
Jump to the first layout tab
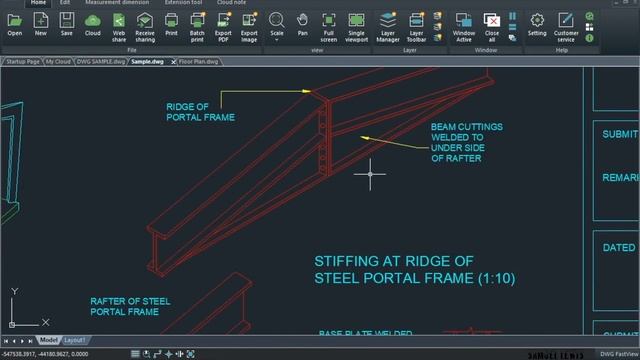[6, 341]
